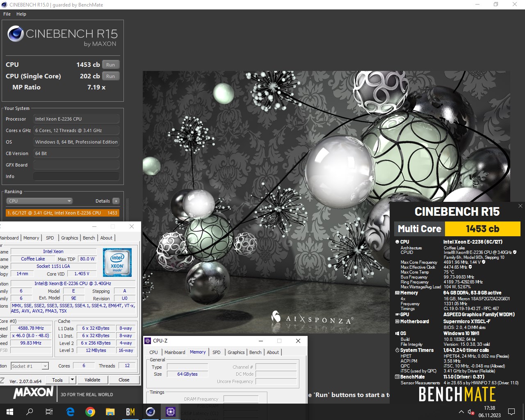
Task: Open the taskbar clock showing 17:38
Action: tap(489, 412)
